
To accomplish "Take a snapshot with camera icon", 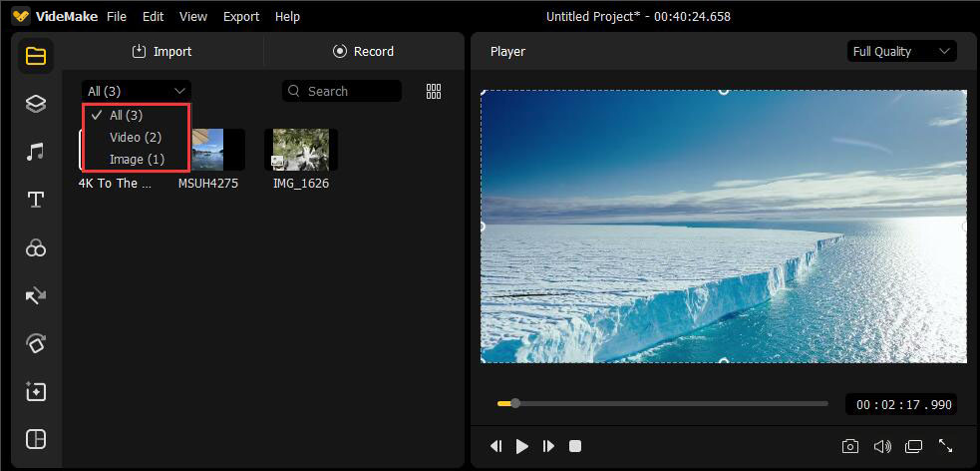I will pyautogui.click(x=849, y=446).
